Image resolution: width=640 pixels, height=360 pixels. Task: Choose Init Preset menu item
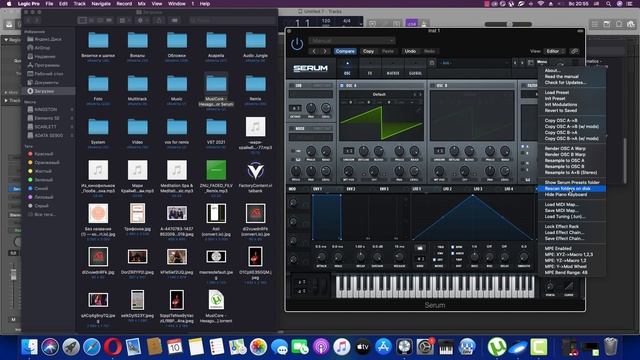[x=571, y=98]
